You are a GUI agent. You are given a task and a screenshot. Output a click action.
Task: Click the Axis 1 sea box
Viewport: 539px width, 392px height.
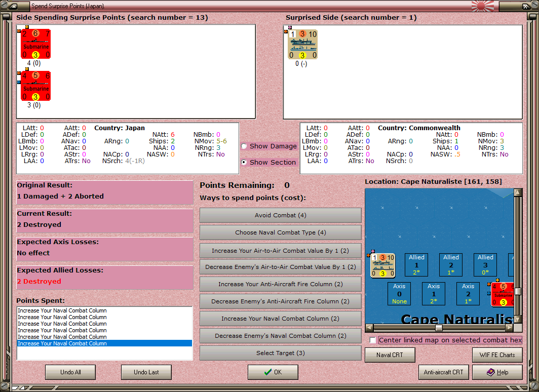coord(434,294)
